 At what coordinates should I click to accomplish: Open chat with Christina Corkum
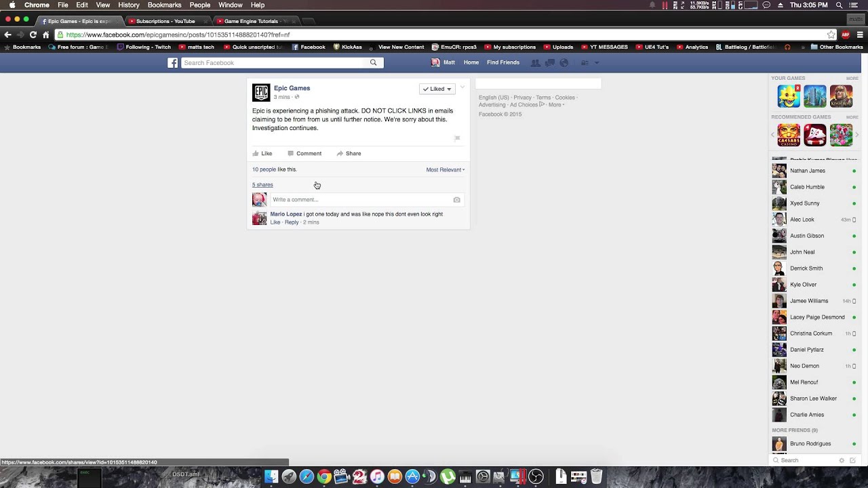814,333
